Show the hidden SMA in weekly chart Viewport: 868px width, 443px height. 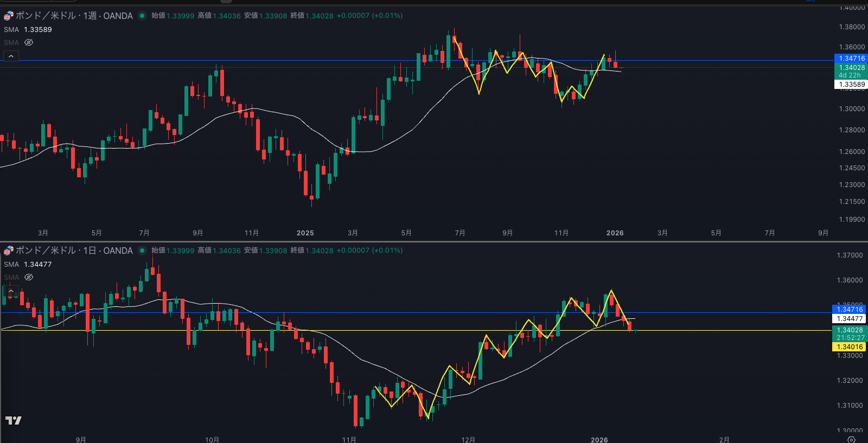pos(29,42)
